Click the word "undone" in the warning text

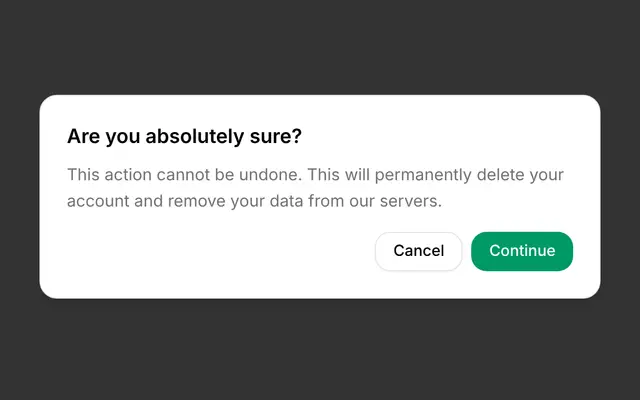point(270,175)
